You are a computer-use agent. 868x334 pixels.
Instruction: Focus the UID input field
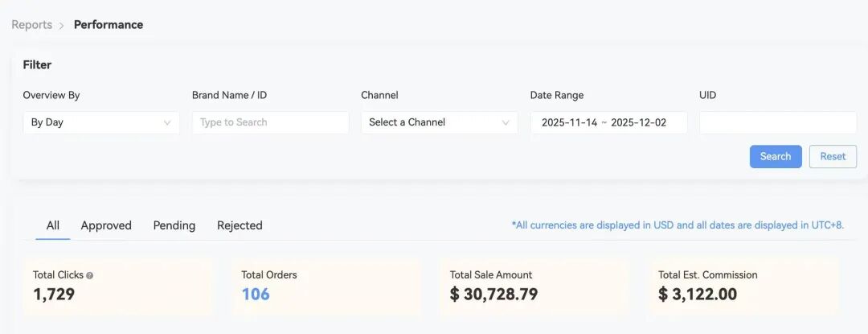point(777,122)
